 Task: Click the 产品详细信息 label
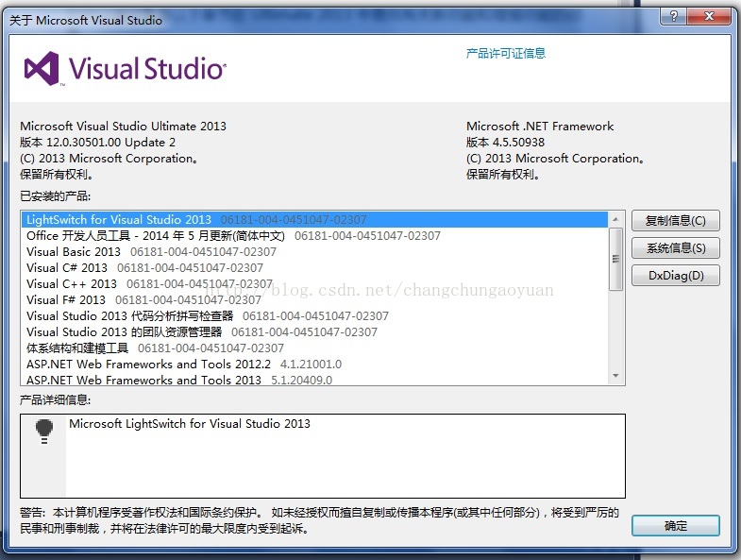56,400
